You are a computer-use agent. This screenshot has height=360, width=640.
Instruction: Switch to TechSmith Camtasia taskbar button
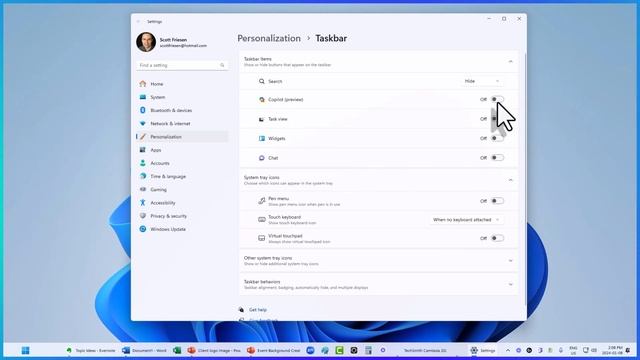point(424,350)
